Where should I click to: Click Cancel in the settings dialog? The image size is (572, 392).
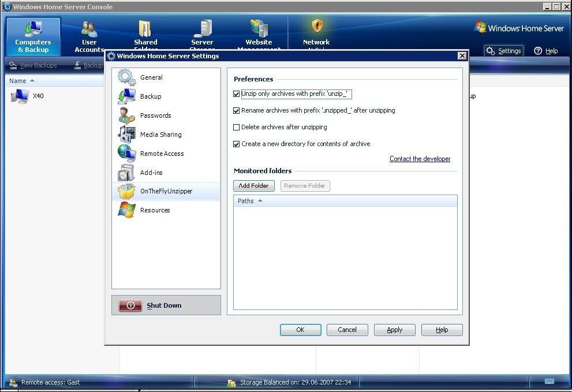tap(347, 330)
